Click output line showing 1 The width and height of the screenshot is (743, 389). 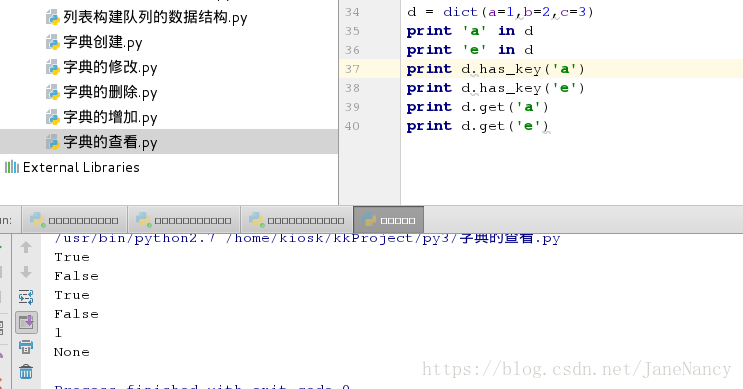[58, 333]
